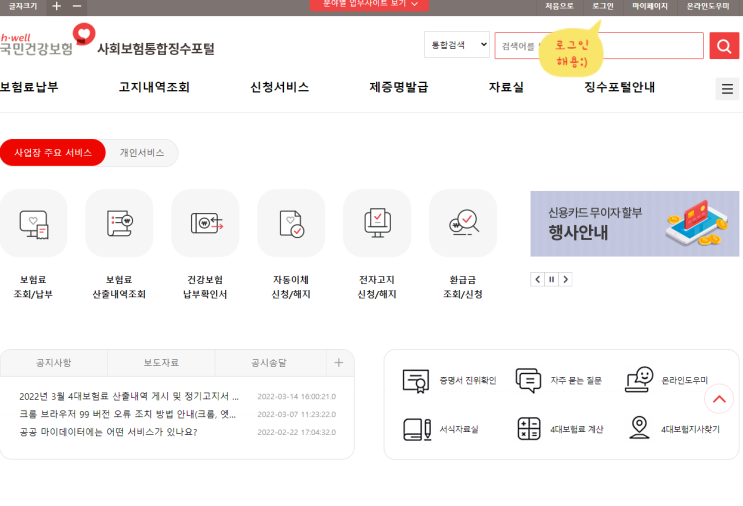The image size is (743, 506).
Task: Open notice about 2022년 3월 4대보험료 산출내역
Action: pos(129,396)
